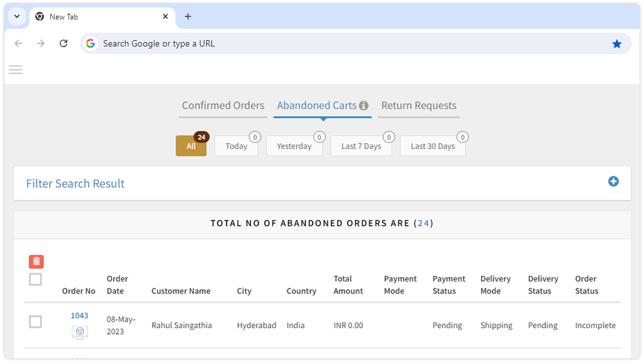Open the Abandoned Carts tab

click(316, 106)
